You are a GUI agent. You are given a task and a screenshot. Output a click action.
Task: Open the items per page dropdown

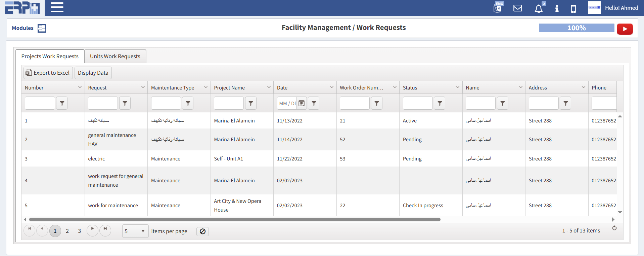click(135, 231)
